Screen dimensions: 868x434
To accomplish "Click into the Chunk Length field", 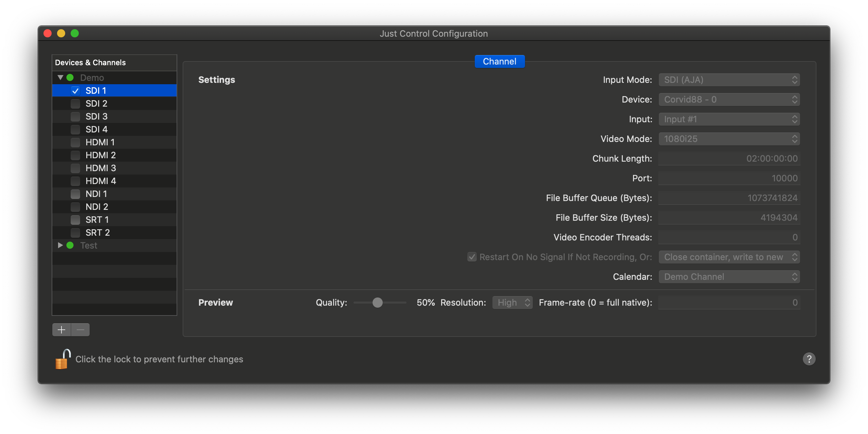I will tap(729, 159).
